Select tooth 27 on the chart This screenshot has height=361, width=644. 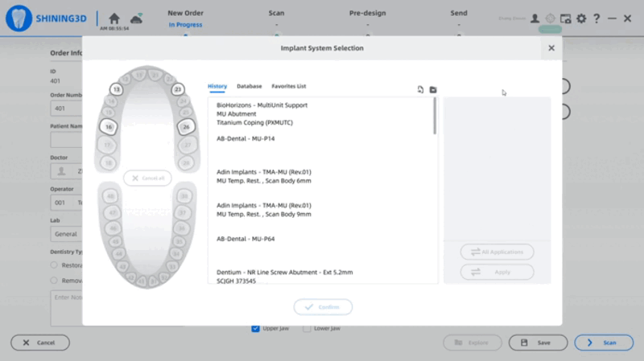click(x=188, y=145)
